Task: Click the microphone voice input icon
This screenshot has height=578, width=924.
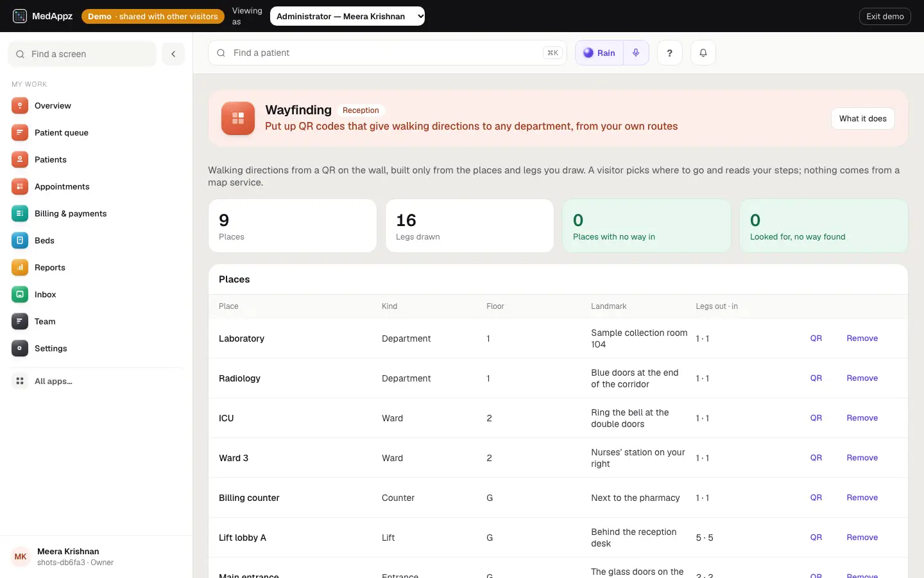Action: click(x=636, y=53)
